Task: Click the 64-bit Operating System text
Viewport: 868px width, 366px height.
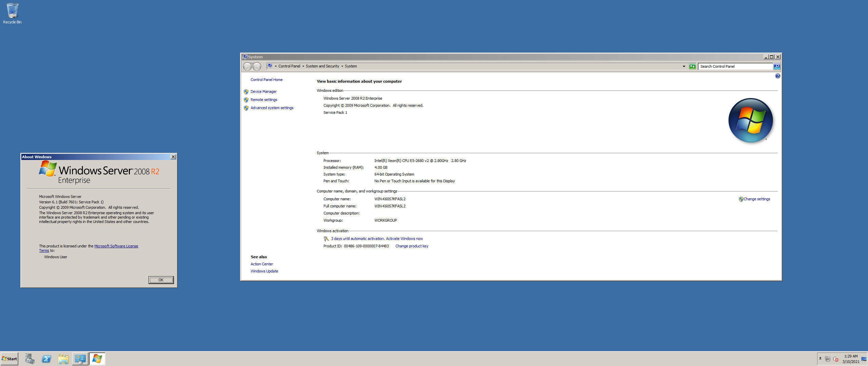Action: click(x=394, y=175)
